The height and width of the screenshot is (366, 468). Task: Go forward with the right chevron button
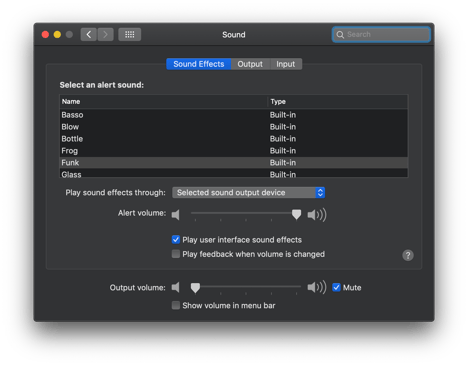coord(105,34)
